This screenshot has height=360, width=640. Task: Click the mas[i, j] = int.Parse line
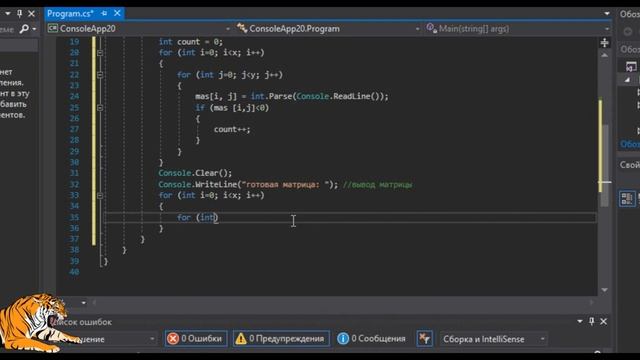(292, 96)
